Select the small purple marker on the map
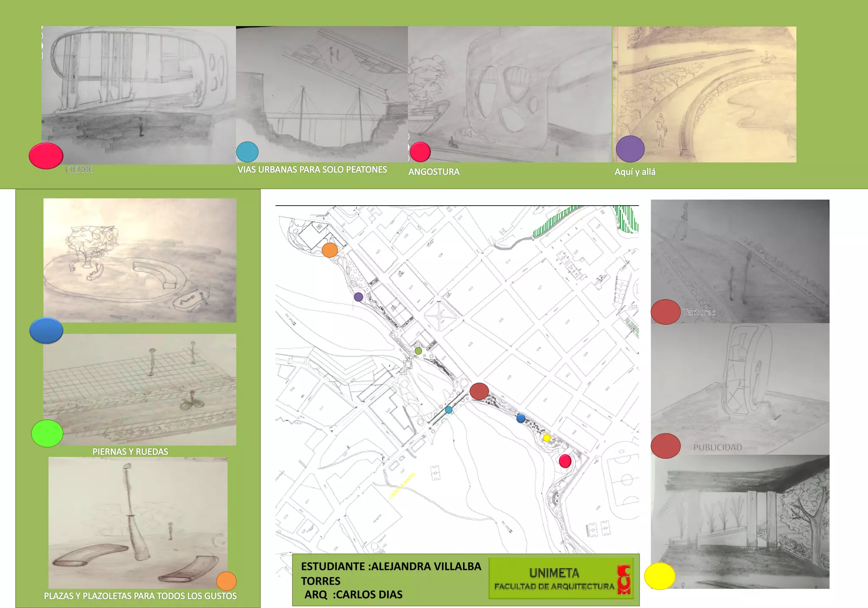 tap(358, 297)
